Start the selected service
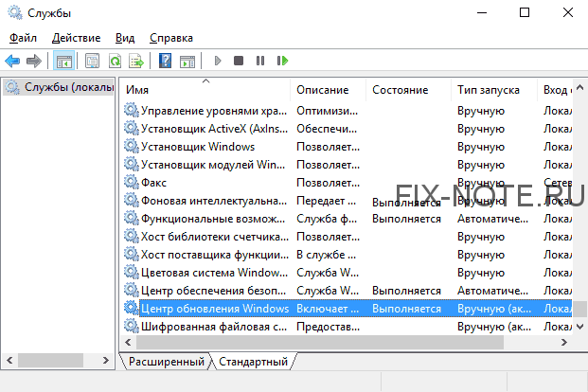588x392 pixels. (x=218, y=61)
